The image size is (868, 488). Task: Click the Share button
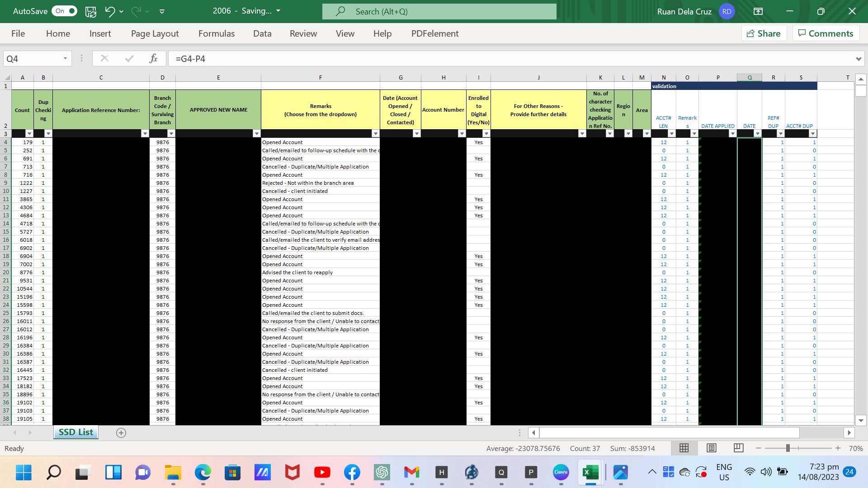pos(764,33)
